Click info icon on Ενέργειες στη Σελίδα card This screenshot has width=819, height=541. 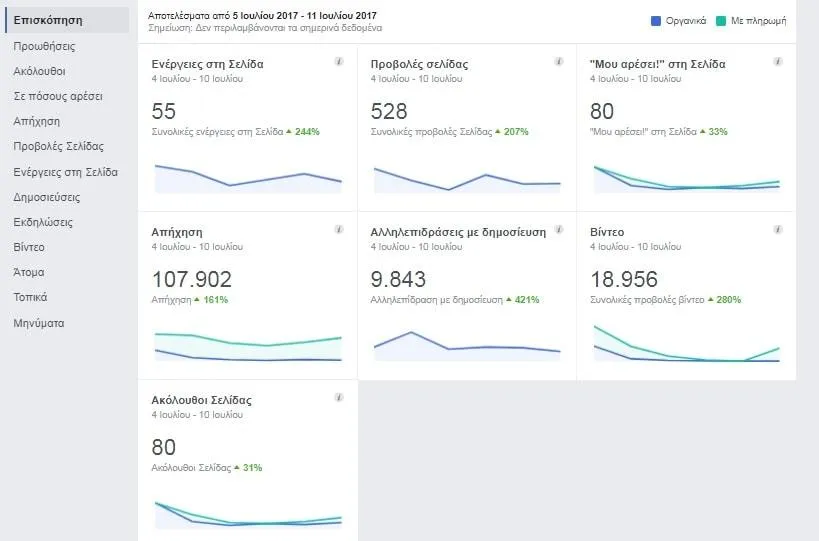[x=339, y=62]
